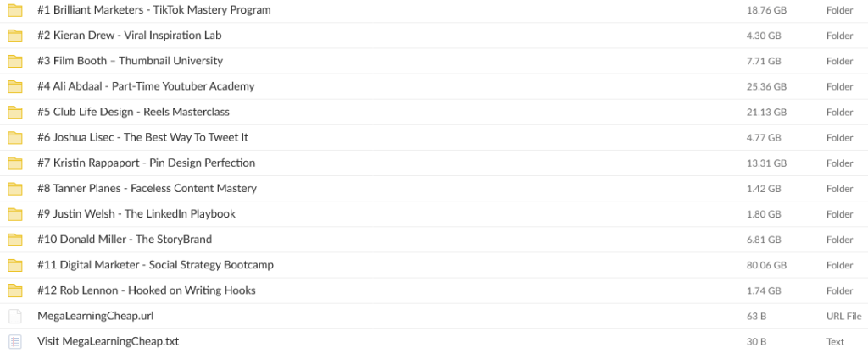Select the Film Booth folder icon

click(x=15, y=61)
